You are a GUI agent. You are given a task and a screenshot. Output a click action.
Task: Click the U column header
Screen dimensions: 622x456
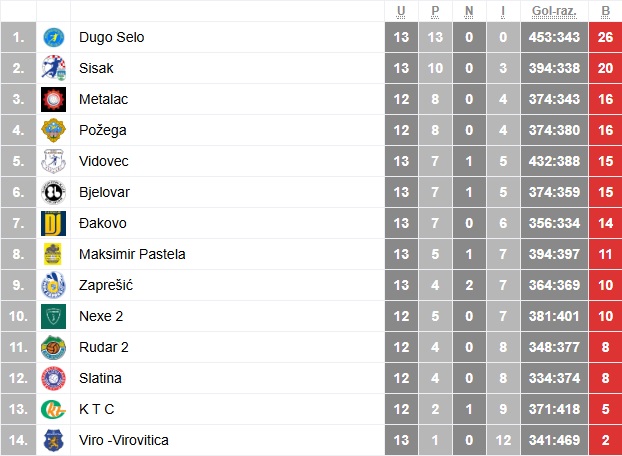(401, 11)
